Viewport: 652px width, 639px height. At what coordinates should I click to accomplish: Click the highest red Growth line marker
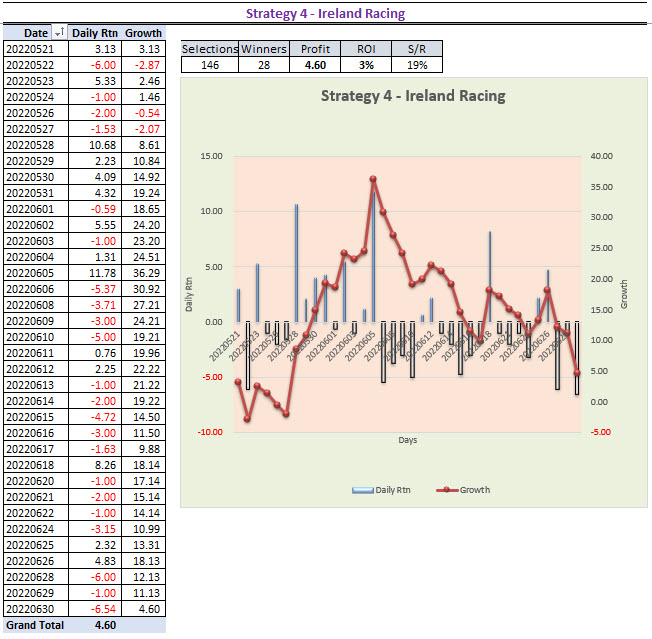pyautogui.click(x=373, y=179)
